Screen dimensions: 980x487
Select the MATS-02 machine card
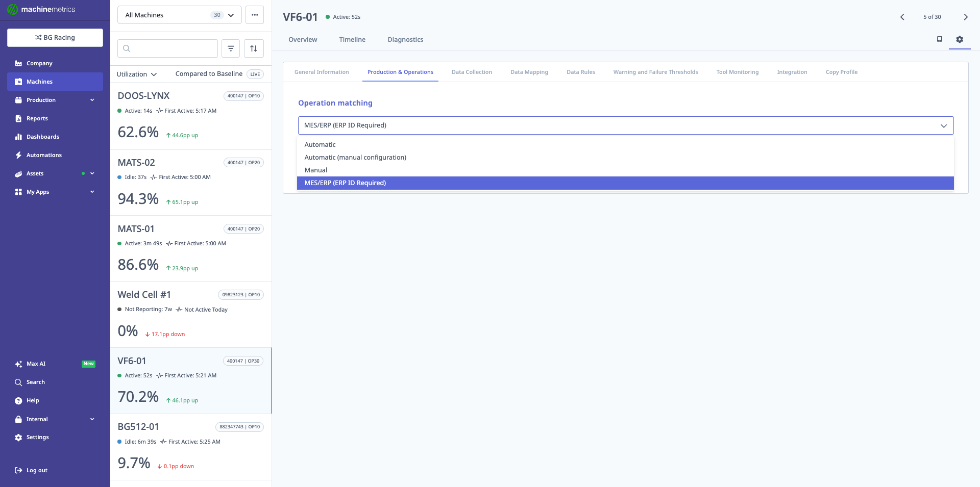coord(190,183)
